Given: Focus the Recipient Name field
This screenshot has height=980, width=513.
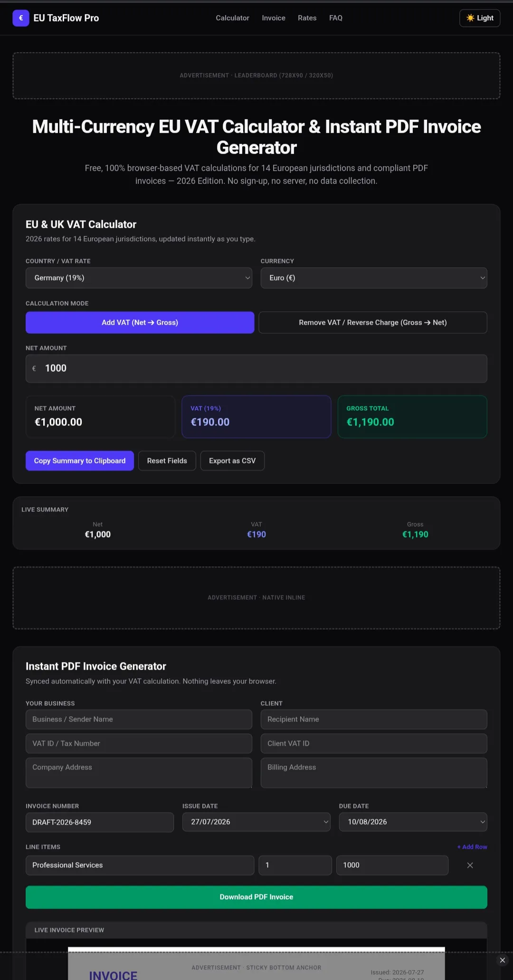Looking at the screenshot, I should (374, 719).
